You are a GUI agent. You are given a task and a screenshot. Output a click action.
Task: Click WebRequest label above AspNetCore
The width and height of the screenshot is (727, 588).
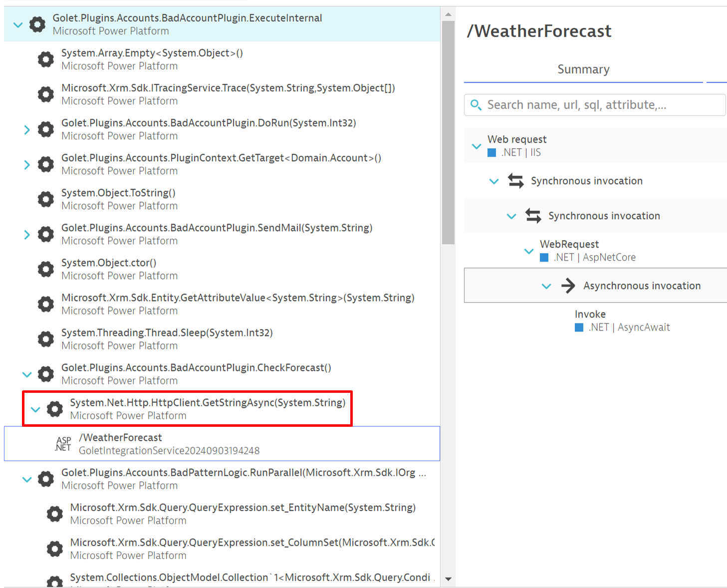click(569, 244)
